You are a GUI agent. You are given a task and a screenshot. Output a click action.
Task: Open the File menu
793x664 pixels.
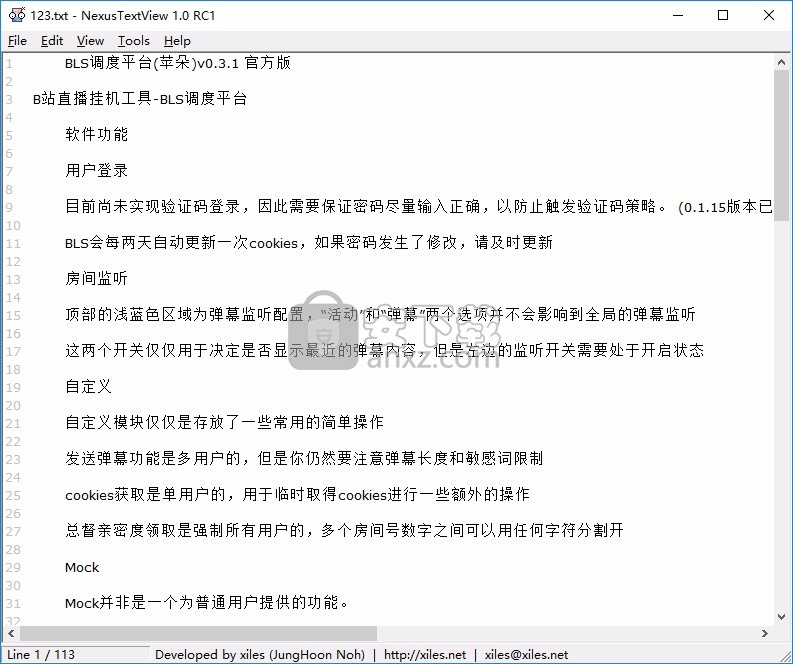click(17, 40)
